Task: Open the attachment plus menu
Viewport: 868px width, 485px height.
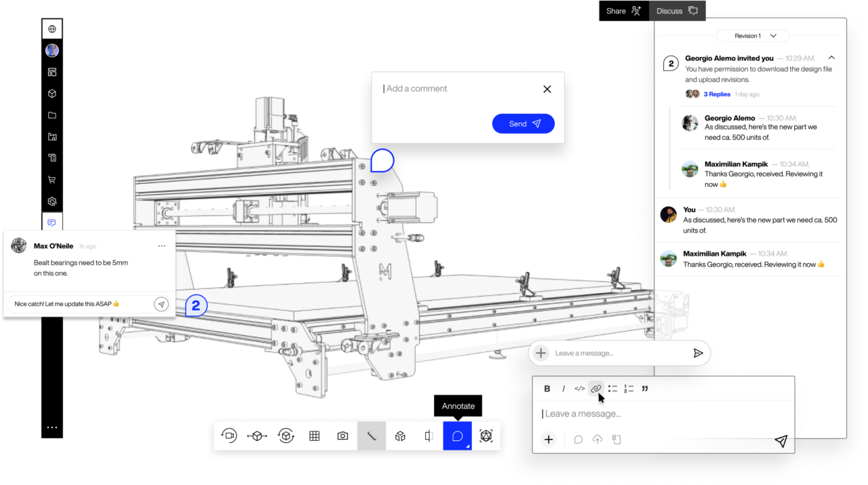Action: [x=549, y=439]
